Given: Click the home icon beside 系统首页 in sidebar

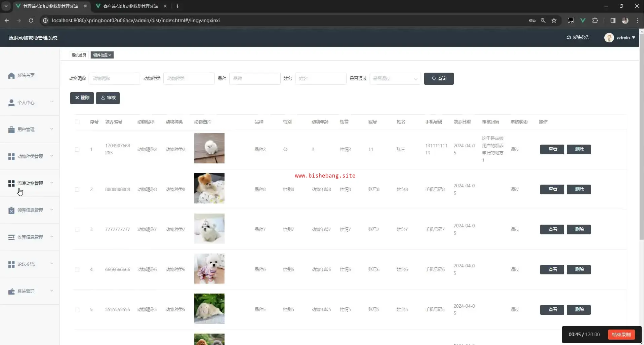Looking at the screenshot, I should pyautogui.click(x=11, y=76).
